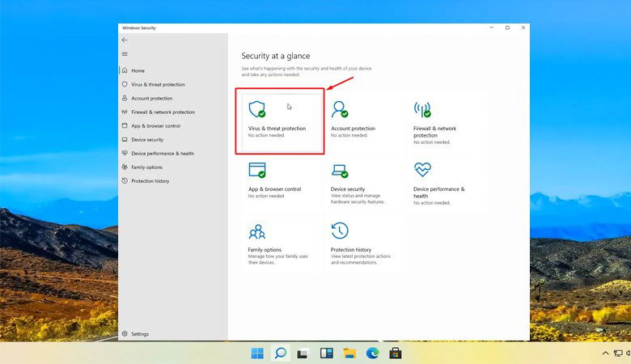Click the Device performance & health tile title

coord(438,193)
